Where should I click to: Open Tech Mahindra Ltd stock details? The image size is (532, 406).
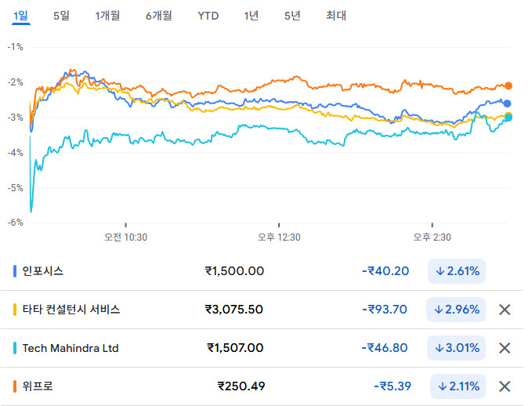click(x=71, y=348)
